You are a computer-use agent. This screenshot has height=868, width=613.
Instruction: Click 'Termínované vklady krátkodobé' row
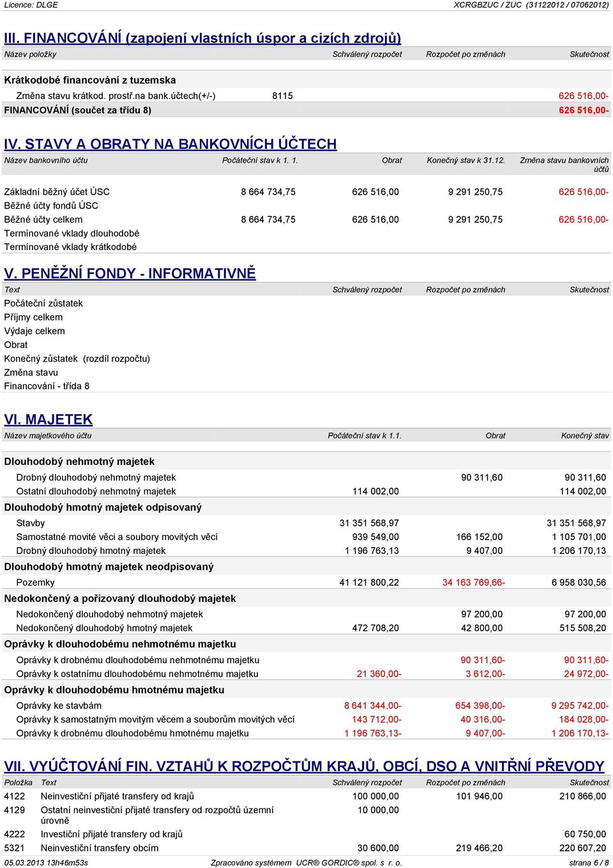tap(70, 247)
